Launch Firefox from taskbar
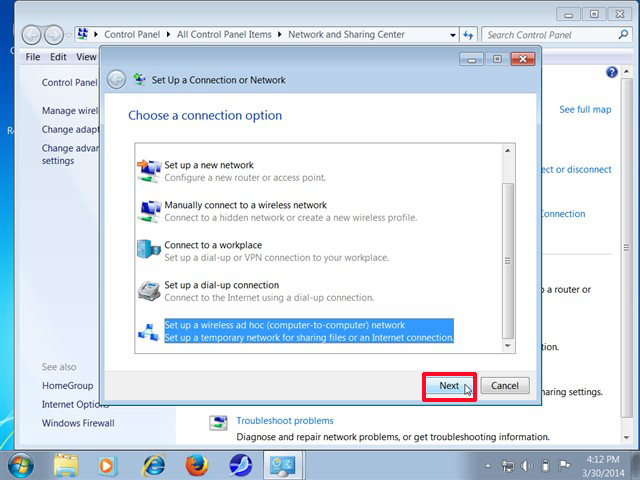This screenshot has height=480, width=640. point(197,465)
